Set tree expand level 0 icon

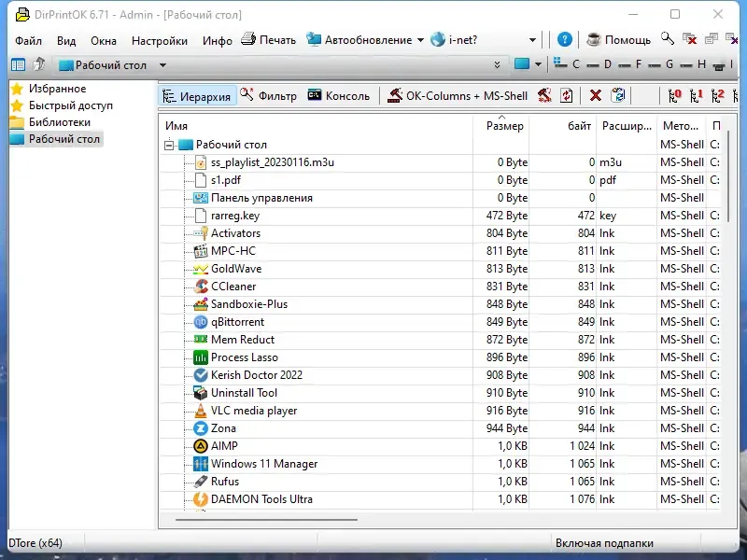674,95
